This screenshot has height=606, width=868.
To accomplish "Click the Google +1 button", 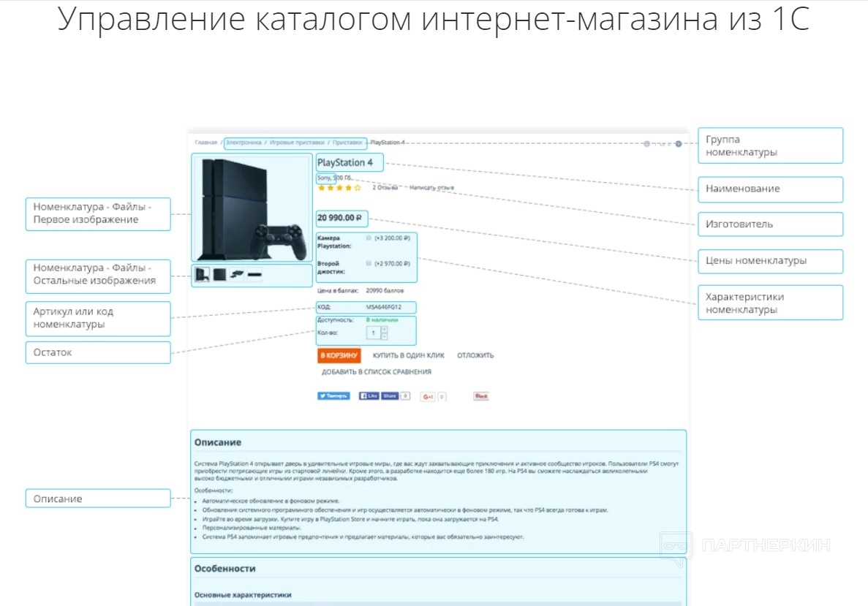I will click(427, 396).
